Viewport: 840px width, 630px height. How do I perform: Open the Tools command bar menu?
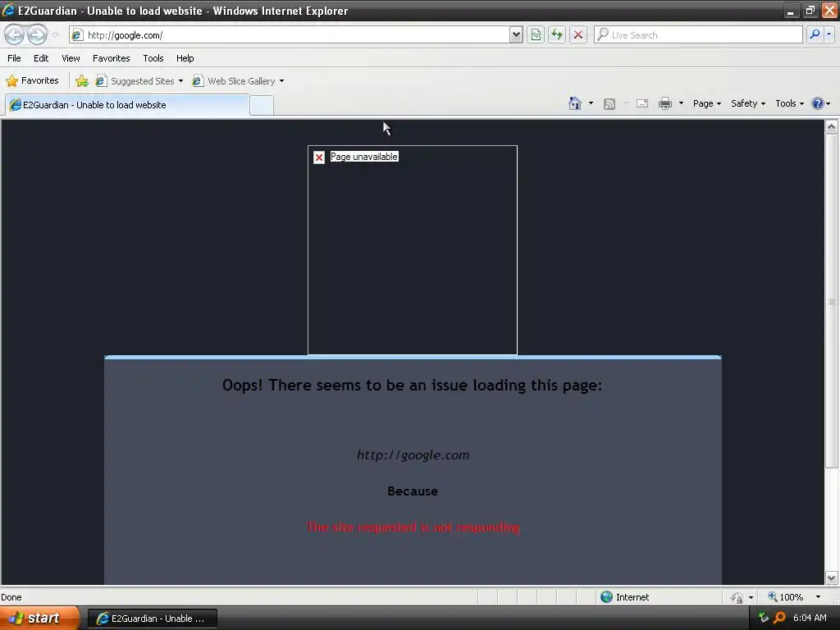coord(789,103)
